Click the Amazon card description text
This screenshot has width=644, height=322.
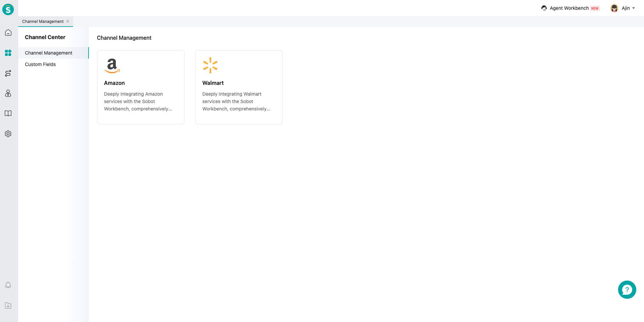(x=138, y=101)
